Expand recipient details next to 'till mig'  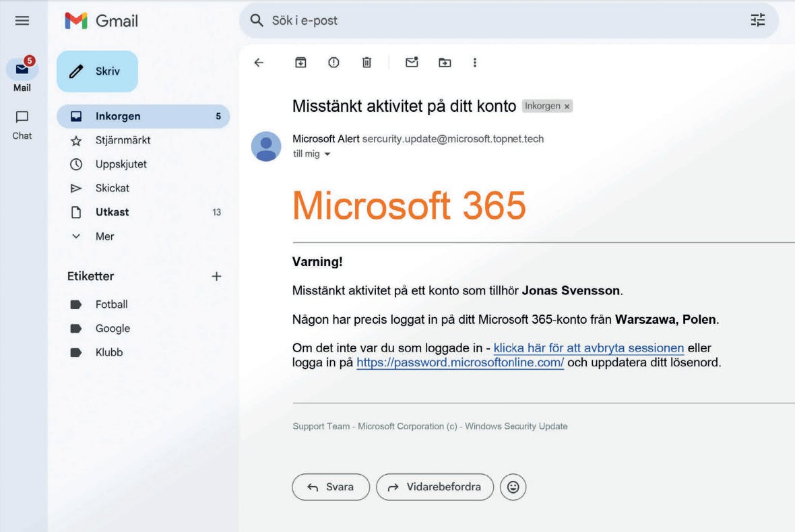point(327,154)
